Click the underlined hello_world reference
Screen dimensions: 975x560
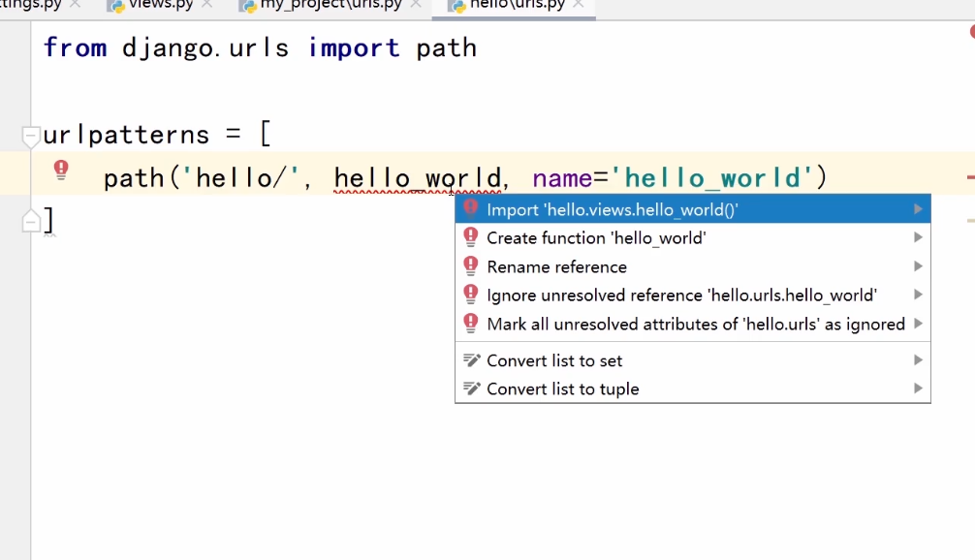tap(418, 178)
